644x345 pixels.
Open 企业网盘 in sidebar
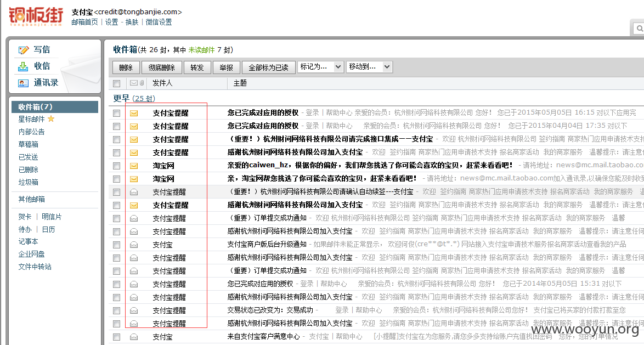point(32,254)
